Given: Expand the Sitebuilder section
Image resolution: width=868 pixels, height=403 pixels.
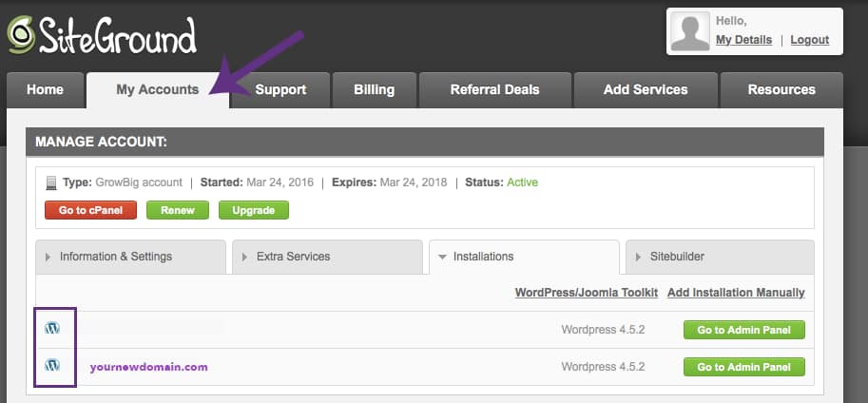Looking at the screenshot, I should coord(719,257).
